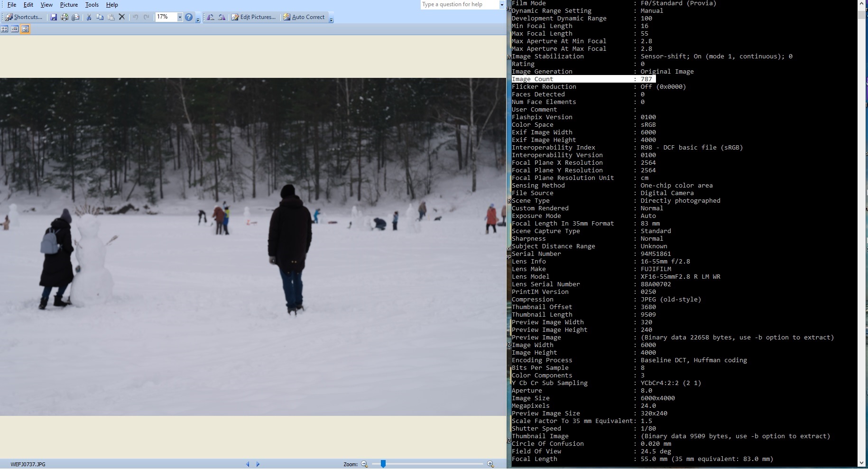Click the Serial Number 94M51861 value

click(x=656, y=254)
